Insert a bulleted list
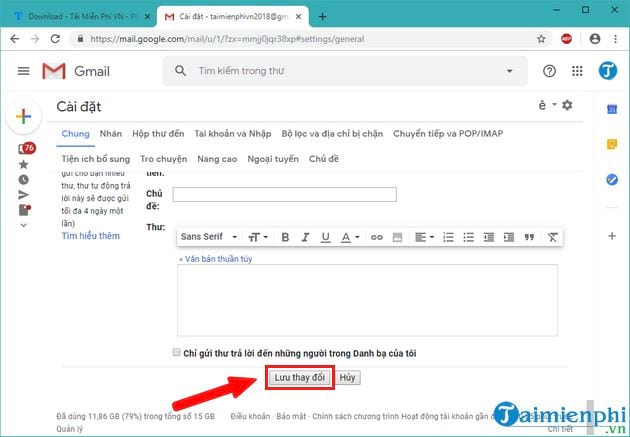The height and width of the screenshot is (437, 630). pyautogui.click(x=468, y=237)
